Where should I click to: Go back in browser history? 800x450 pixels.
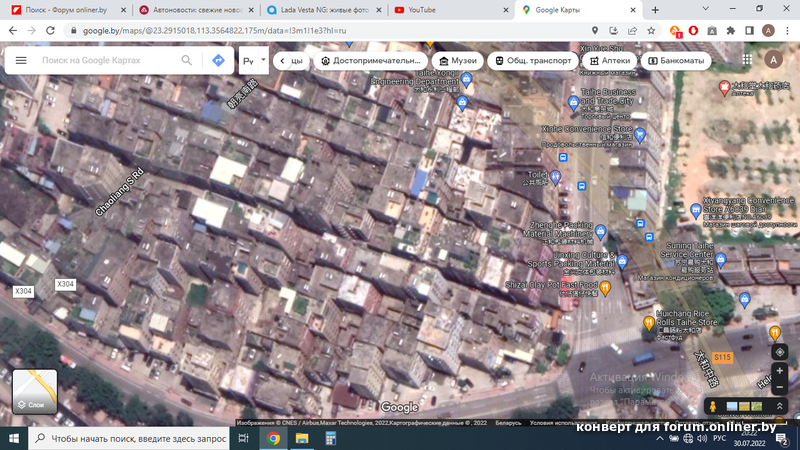coord(13,31)
